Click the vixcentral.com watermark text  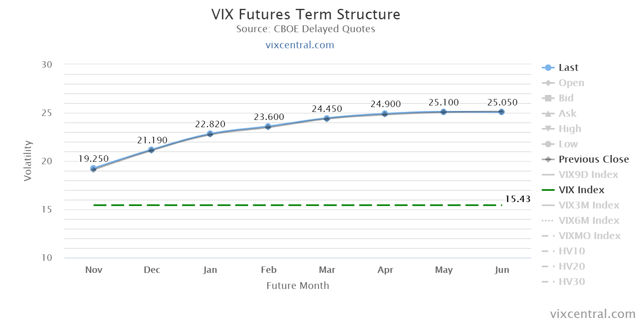[593, 314]
